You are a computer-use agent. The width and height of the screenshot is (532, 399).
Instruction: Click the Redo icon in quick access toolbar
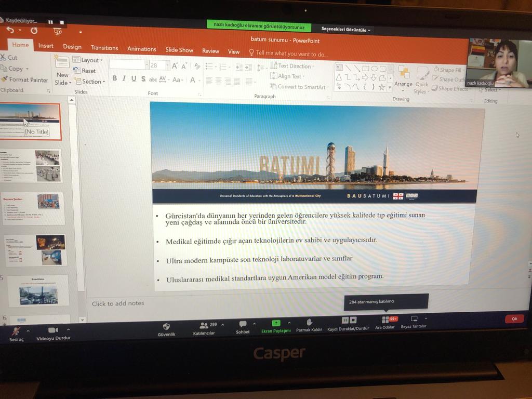click(34, 31)
